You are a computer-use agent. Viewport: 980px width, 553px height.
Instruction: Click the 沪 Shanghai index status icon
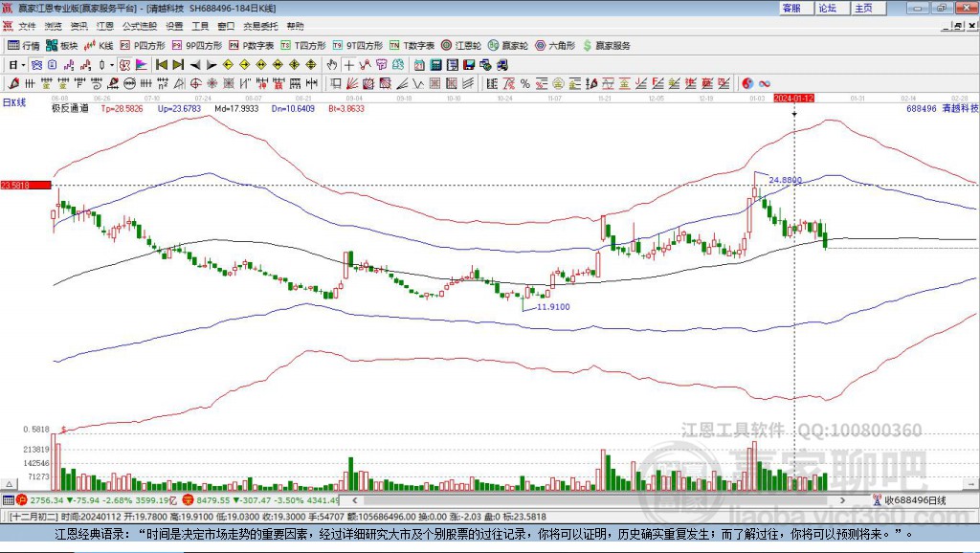23,499
